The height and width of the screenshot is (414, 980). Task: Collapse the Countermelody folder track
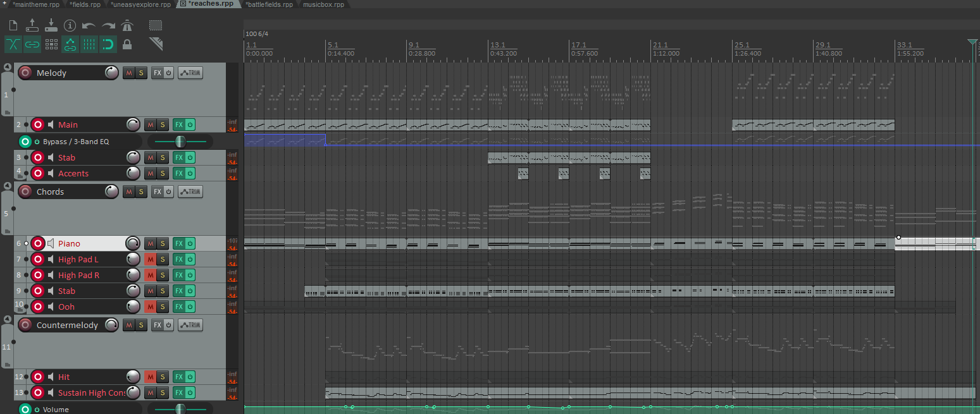coord(8,319)
